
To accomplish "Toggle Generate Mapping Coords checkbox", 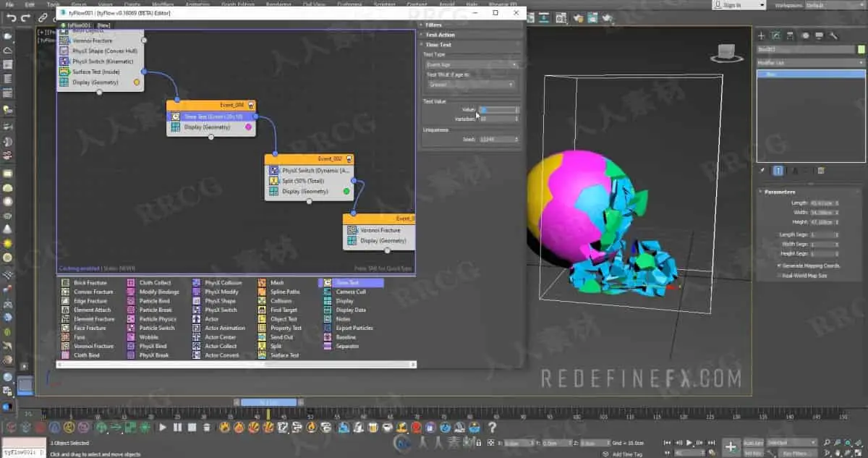I will (779, 266).
